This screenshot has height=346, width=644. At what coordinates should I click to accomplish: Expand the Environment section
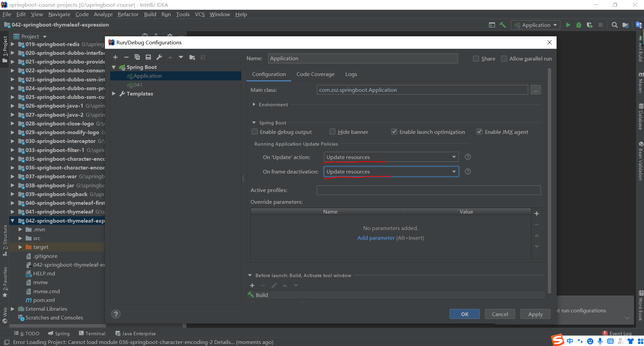[x=254, y=105]
